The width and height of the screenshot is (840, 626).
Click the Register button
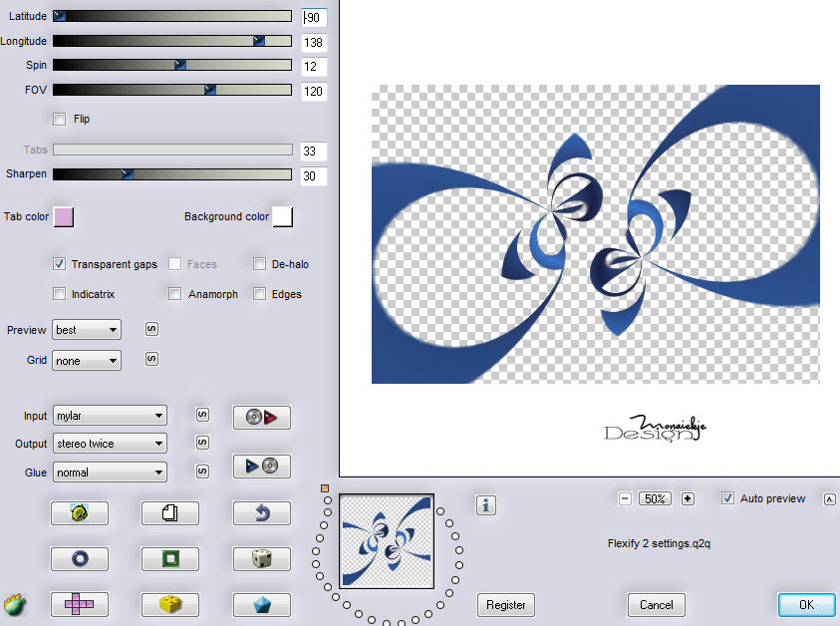point(506,605)
